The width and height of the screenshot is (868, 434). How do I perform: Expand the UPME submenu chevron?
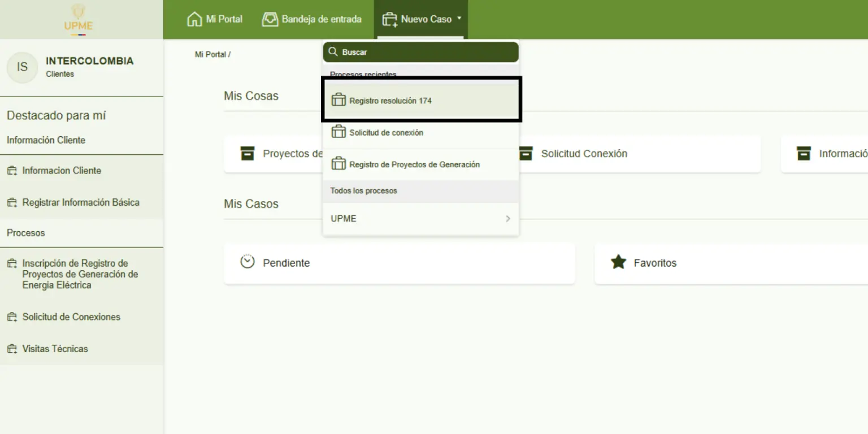click(507, 219)
